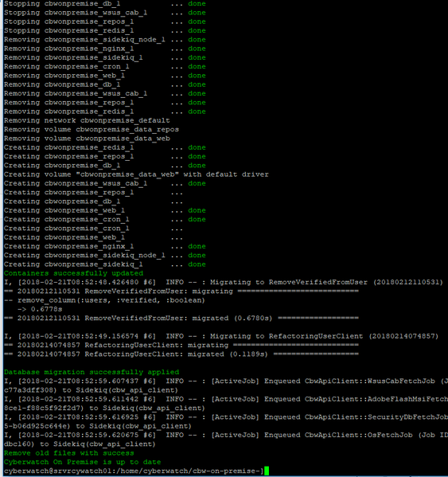Click 'Removing volume cbwonpremise_data_repos' line

pos(92,129)
